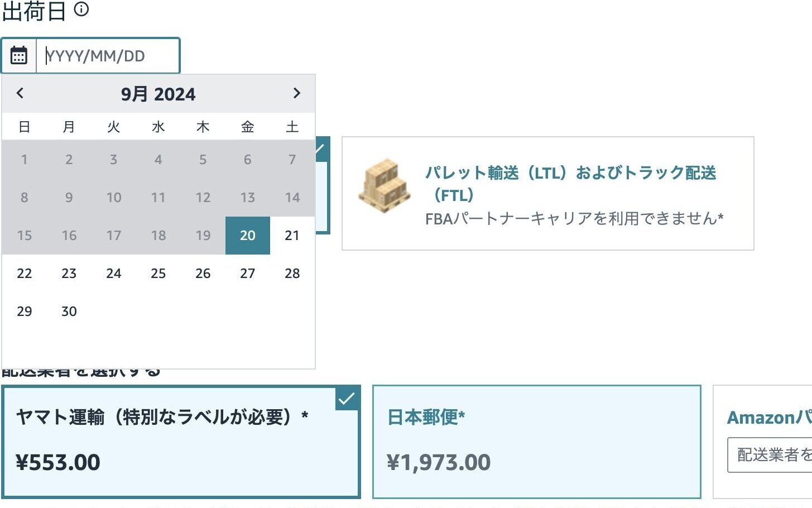The width and height of the screenshot is (812, 508).
Task: Click the 9月 2024 month header
Action: click(158, 94)
